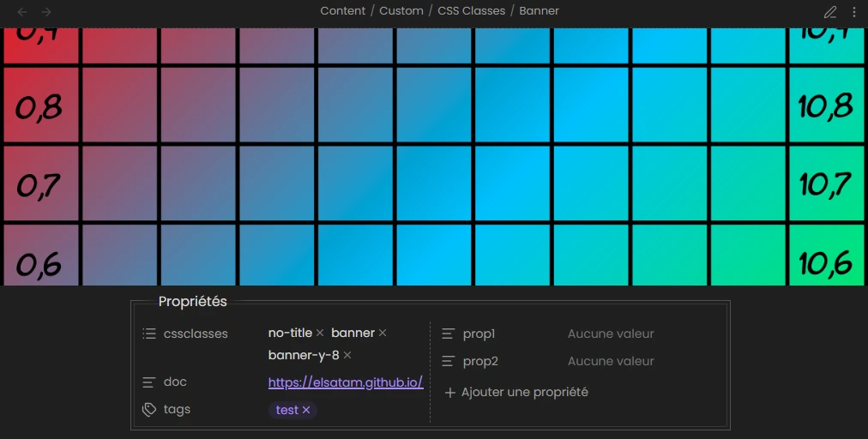Viewport: 868px width, 439px height.
Task: Click the pencil edit mode icon
Action: pyautogui.click(x=829, y=12)
